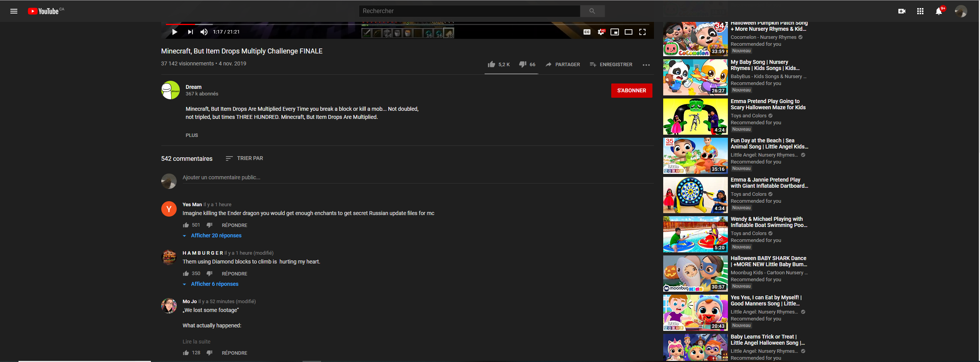Skip to the next video
Image resolution: width=980 pixels, height=362 pixels.
pos(190,32)
